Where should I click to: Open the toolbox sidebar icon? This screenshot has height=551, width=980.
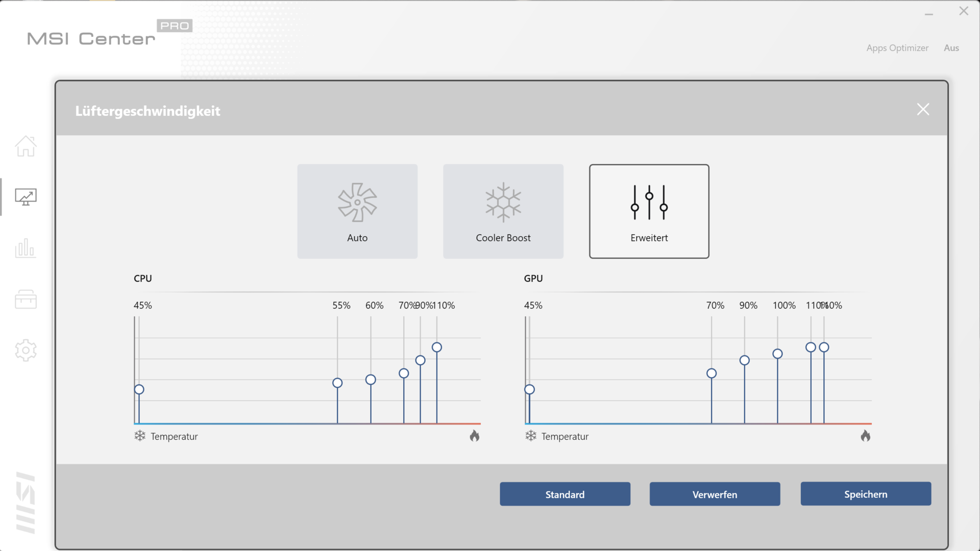click(26, 299)
